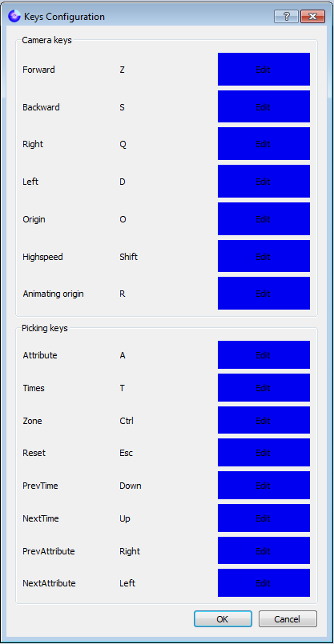
Task: Click the Keys Configuration app icon
Action: click(x=14, y=17)
